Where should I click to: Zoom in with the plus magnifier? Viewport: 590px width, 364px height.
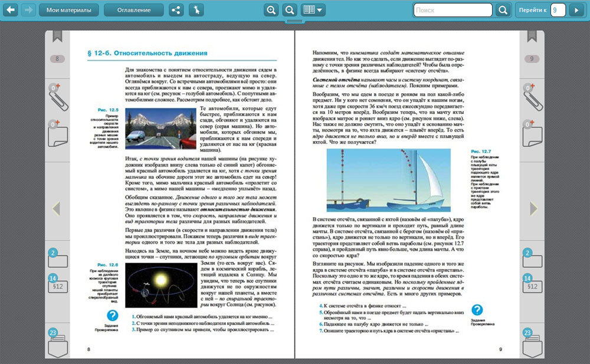(x=270, y=10)
